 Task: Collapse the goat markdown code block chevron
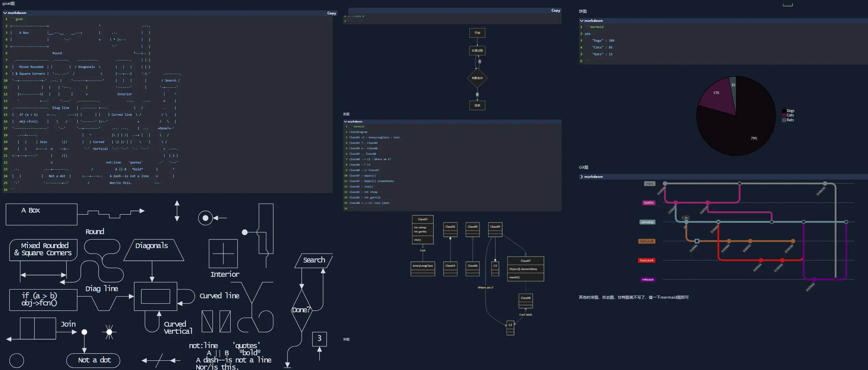(5, 13)
